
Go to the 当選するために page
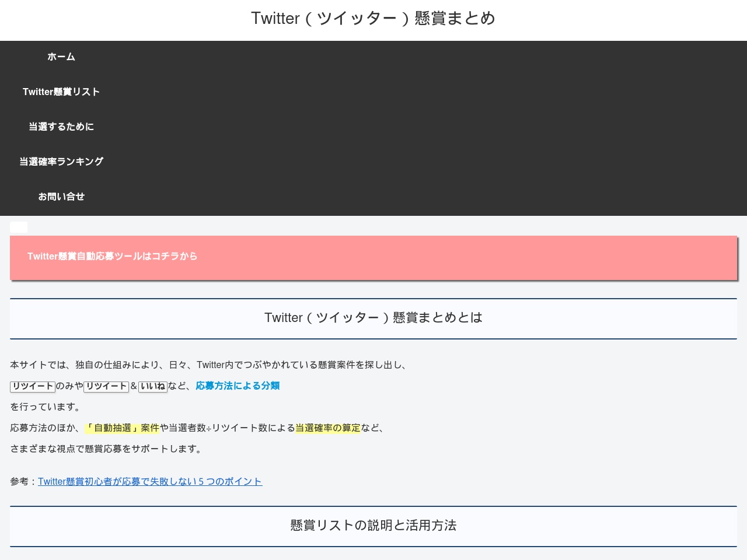61,127
